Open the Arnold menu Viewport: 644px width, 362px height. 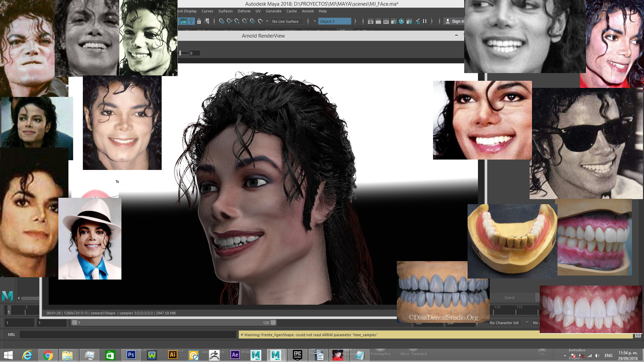308,11
